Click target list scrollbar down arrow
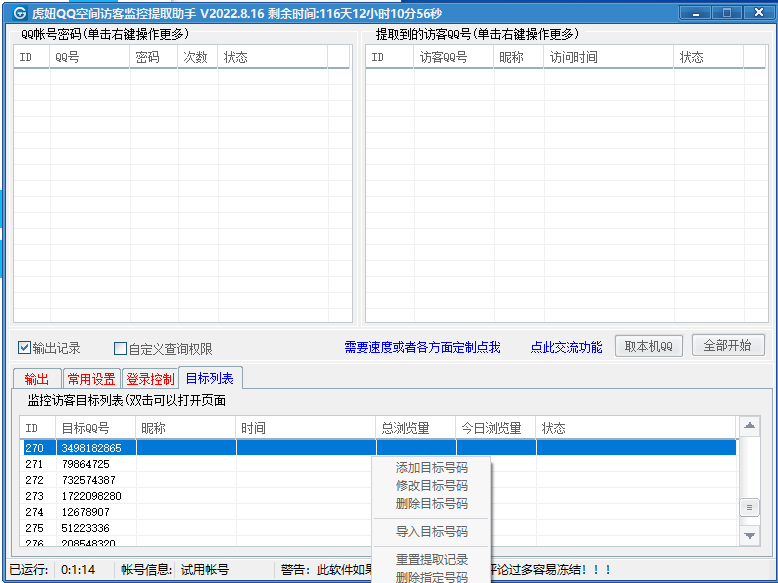Screen dimensions: 778x583 (750, 535)
